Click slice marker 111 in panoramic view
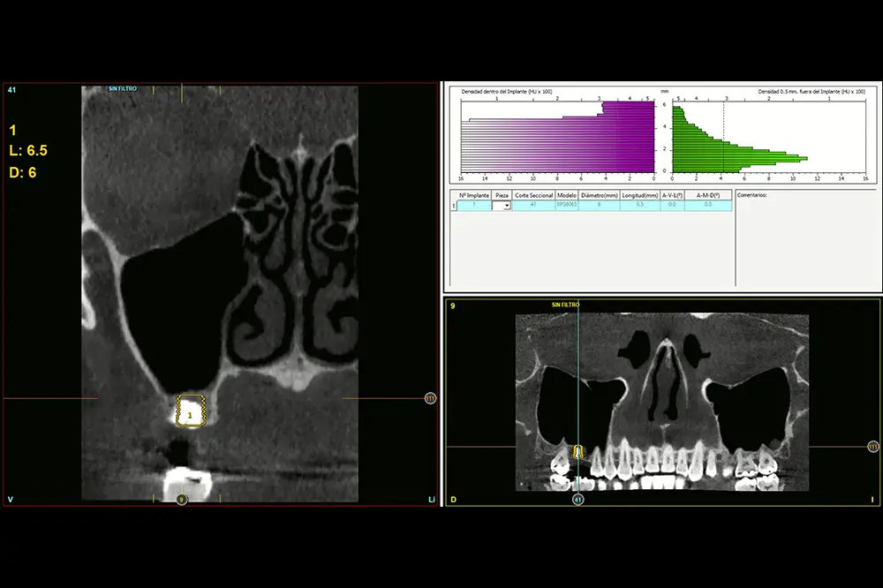This screenshot has height=588, width=883. tap(873, 447)
